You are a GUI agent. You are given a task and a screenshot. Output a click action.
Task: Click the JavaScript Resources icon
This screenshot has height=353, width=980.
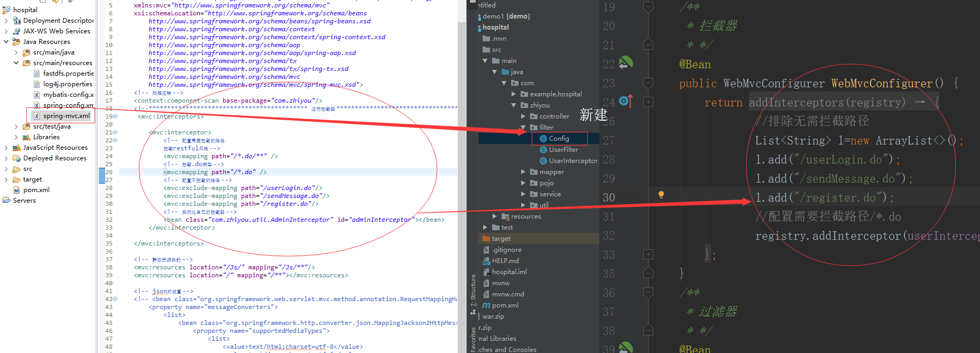(x=16, y=148)
